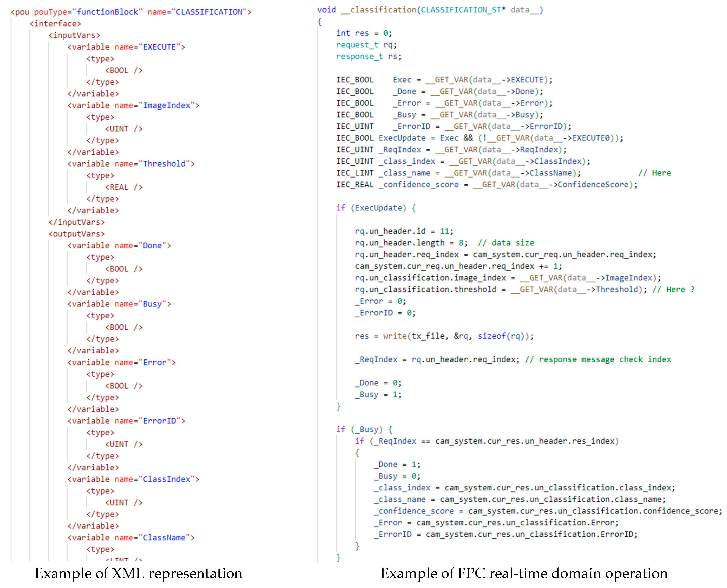Click the ClassName variable name
The image size is (727, 588).
click(164, 537)
